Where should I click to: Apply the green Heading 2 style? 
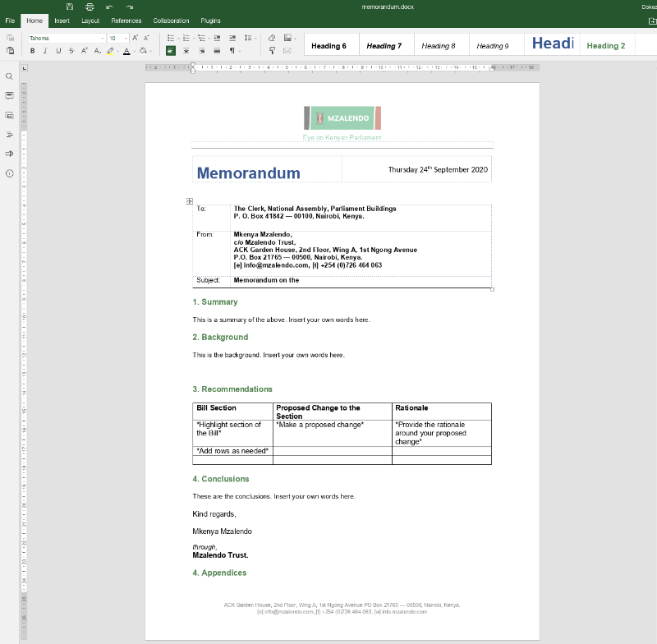point(605,46)
